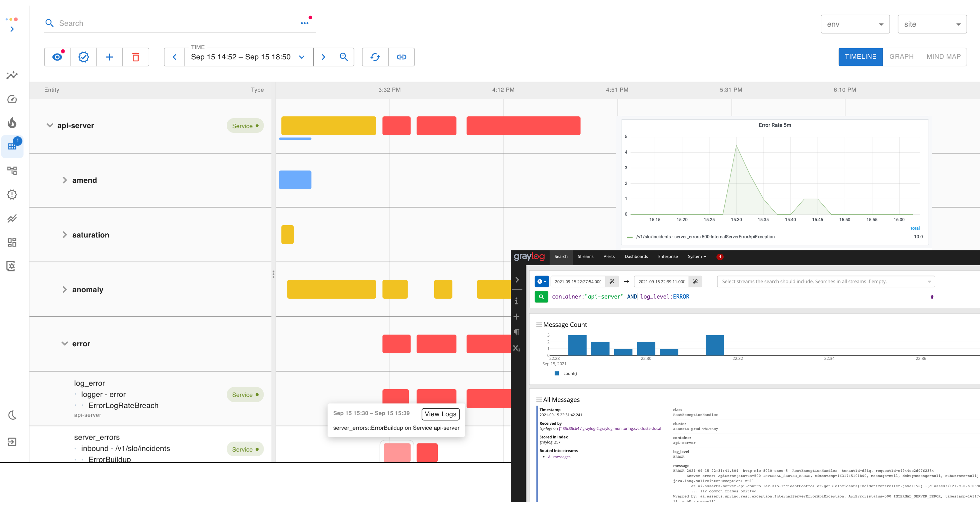This screenshot has width=980, height=506.
Task: Click the plus add entity icon
Action: (110, 57)
